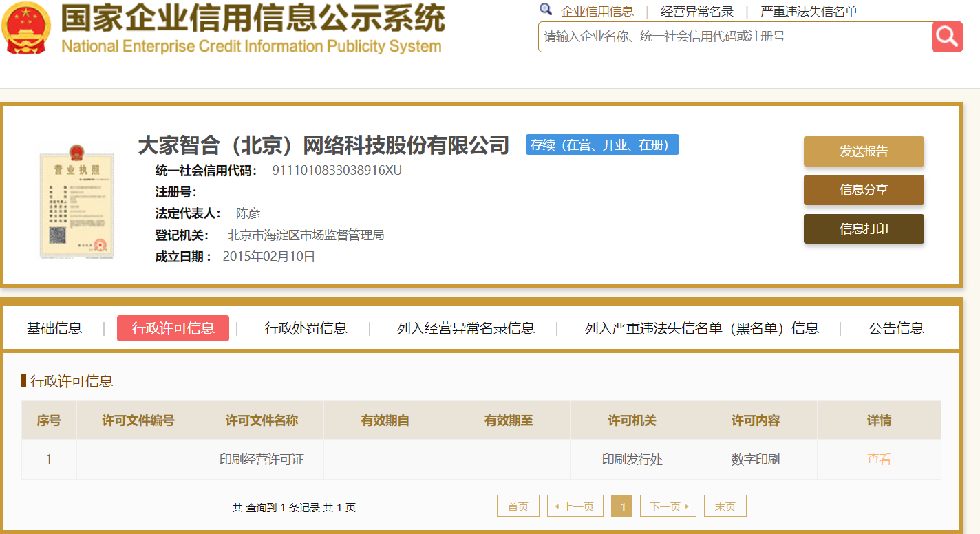Click the record count text 共查询到1条记录

tap(276, 508)
